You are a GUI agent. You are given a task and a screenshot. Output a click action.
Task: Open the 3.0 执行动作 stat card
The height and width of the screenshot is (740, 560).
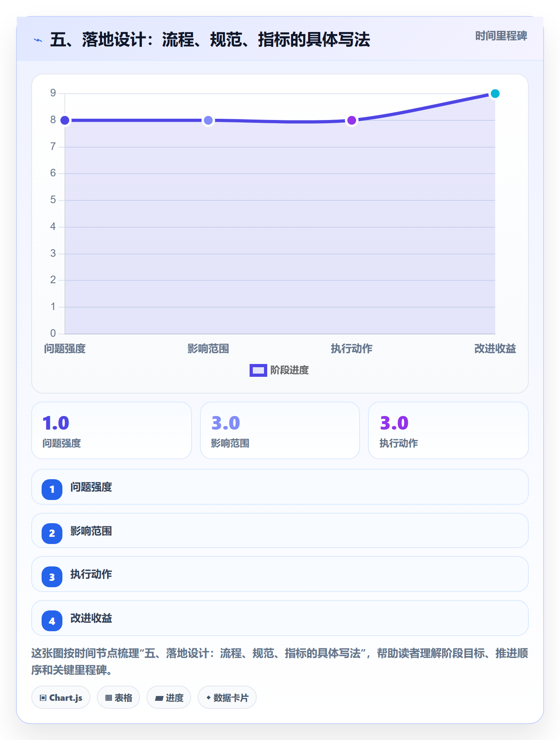[x=448, y=430]
